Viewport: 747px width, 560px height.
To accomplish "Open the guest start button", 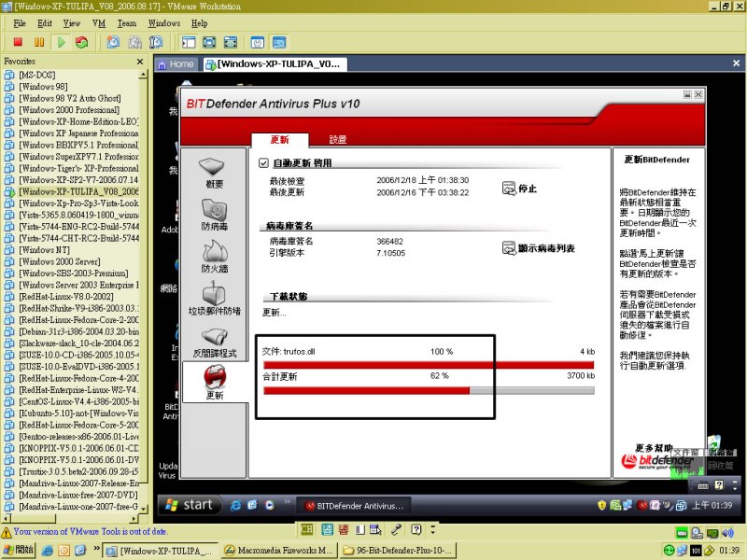I will (190, 505).
